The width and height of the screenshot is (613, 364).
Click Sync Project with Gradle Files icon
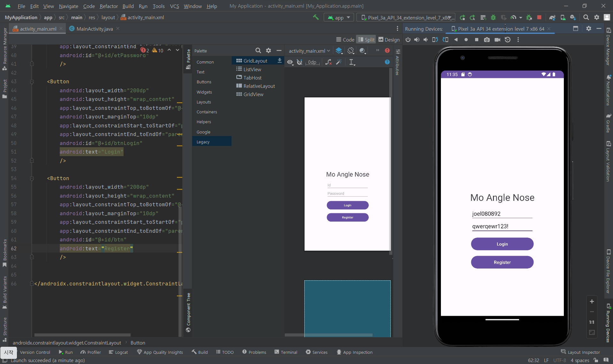pos(552,18)
